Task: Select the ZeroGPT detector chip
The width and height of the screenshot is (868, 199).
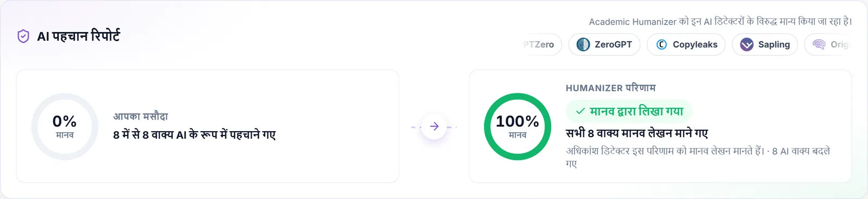Action: pyautogui.click(x=604, y=44)
